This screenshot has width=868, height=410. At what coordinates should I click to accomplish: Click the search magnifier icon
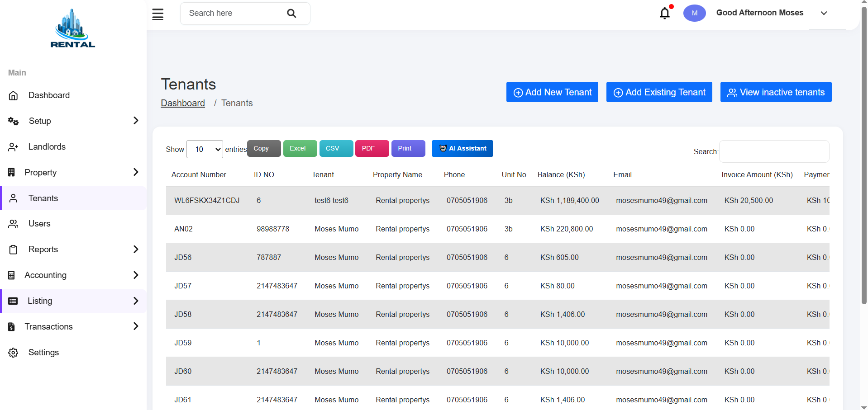pyautogui.click(x=292, y=14)
